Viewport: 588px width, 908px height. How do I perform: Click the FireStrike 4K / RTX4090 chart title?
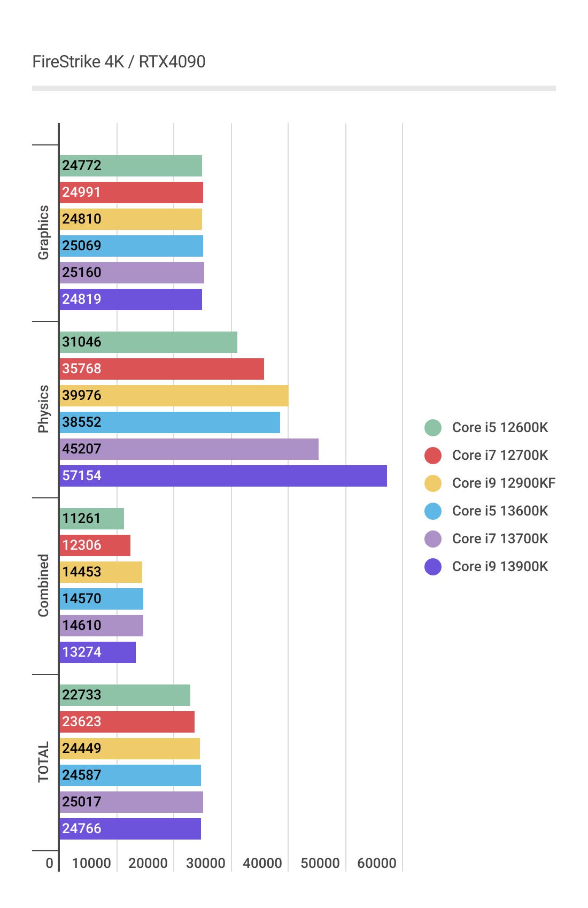coord(119,62)
